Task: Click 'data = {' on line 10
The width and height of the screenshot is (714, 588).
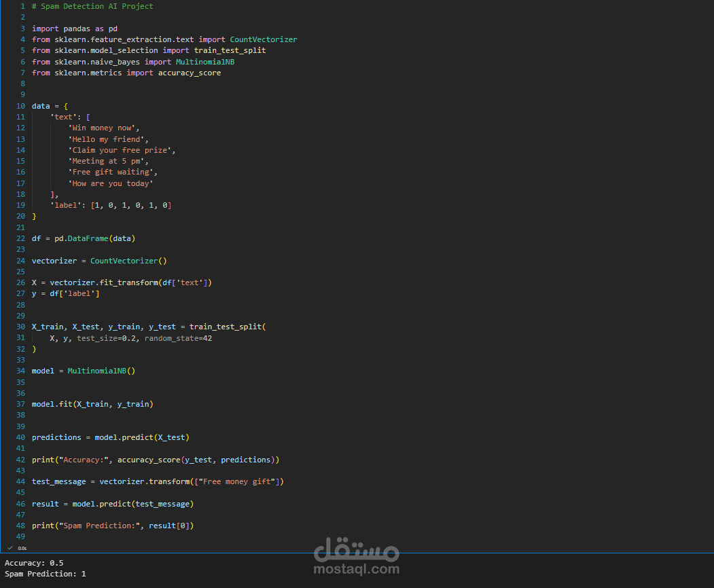Action: (x=50, y=106)
